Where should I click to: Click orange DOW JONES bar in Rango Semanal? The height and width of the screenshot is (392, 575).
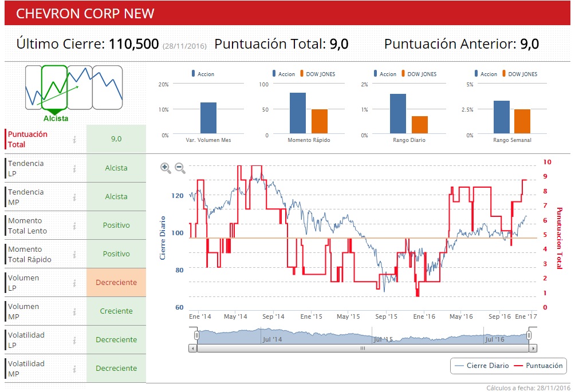[522, 121]
